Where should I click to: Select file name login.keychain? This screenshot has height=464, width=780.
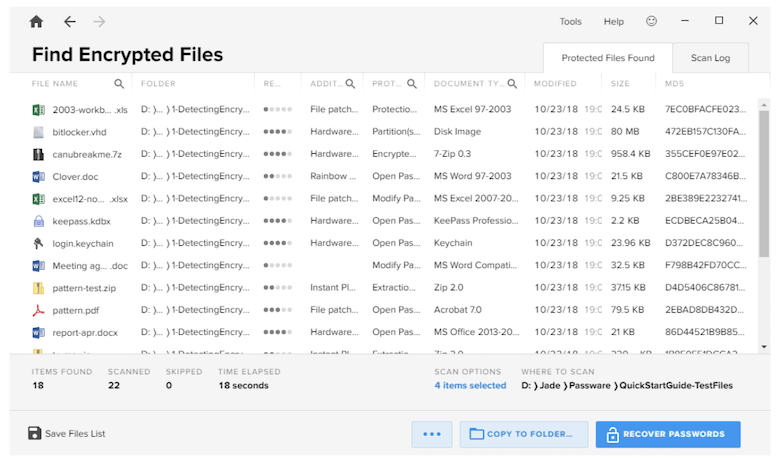tap(83, 244)
